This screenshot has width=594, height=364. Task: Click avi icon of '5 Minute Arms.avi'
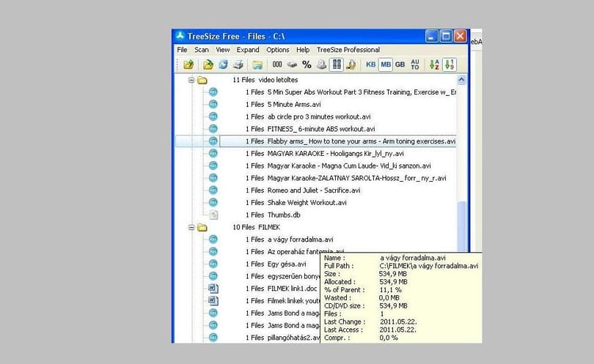pos(213,105)
